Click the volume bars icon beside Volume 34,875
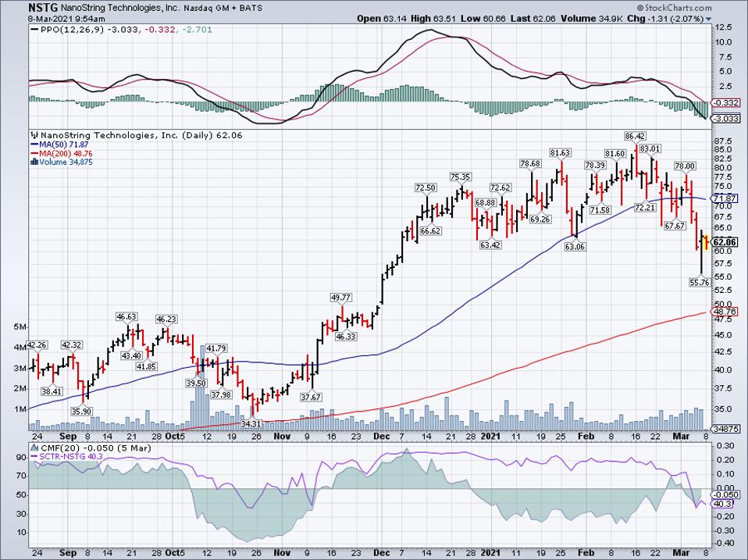This screenshot has height=560, width=748. [34, 162]
